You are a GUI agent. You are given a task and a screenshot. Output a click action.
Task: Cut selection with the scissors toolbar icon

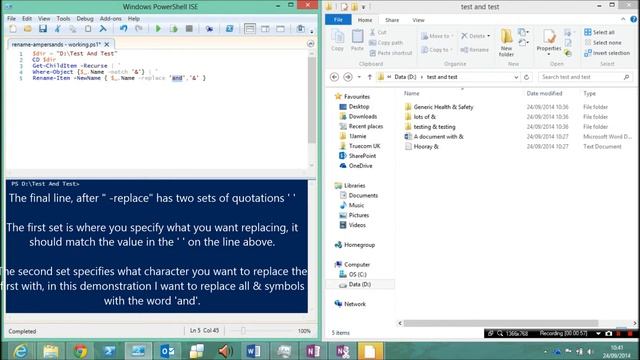point(58,29)
